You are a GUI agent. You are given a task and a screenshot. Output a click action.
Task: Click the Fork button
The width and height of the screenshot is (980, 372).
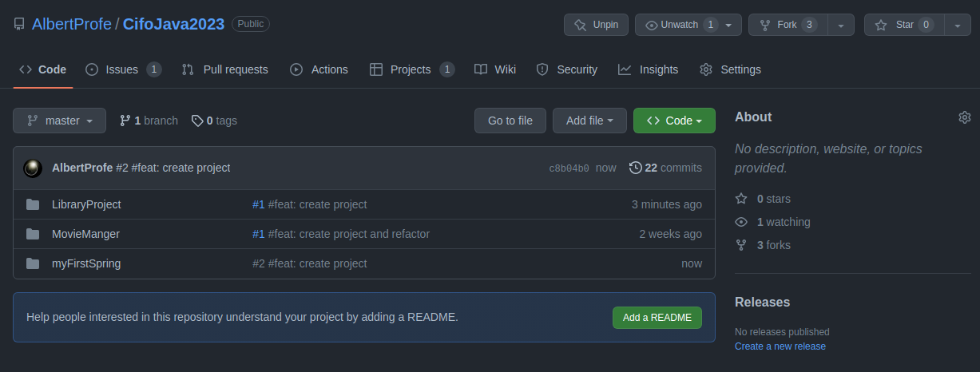(788, 25)
